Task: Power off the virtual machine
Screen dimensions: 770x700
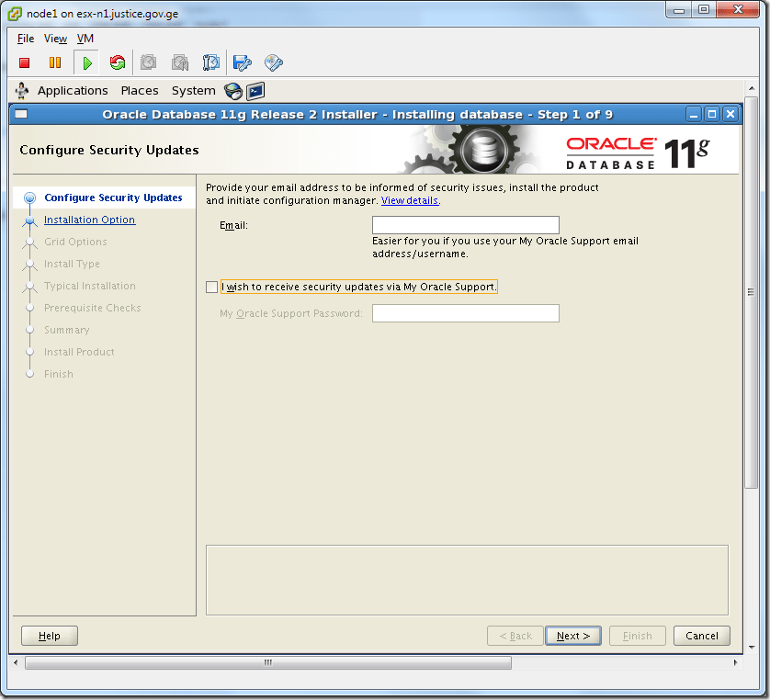Action: click(x=26, y=62)
